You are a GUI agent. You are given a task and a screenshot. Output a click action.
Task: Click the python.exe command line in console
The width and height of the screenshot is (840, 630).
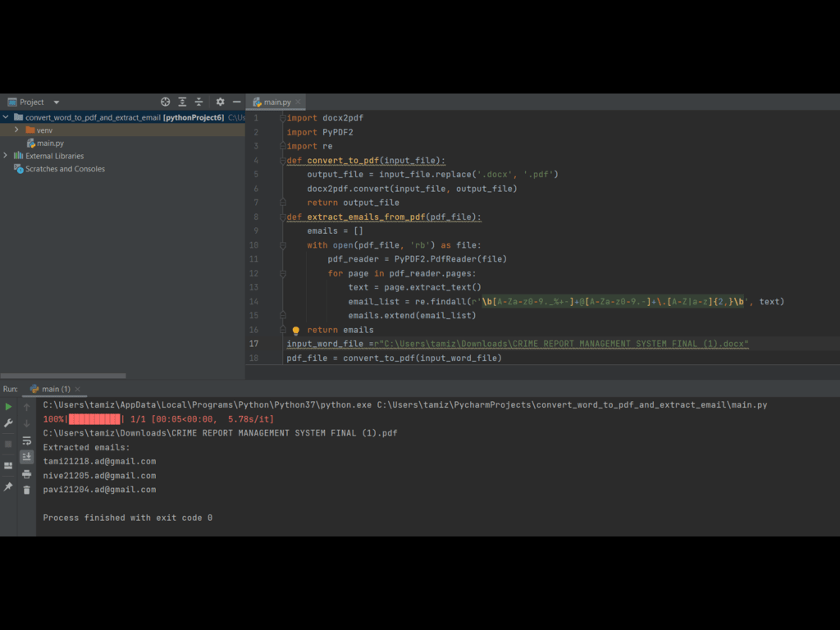[405, 405]
